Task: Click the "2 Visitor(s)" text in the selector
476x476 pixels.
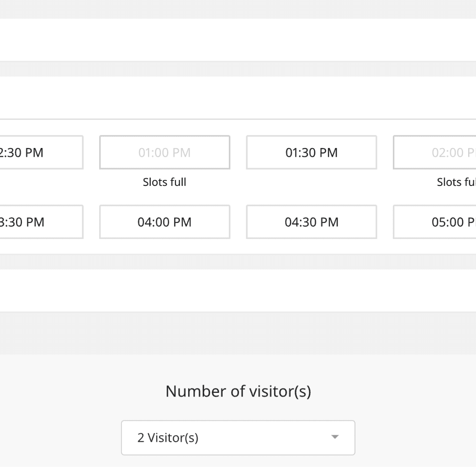Action: click(168, 438)
